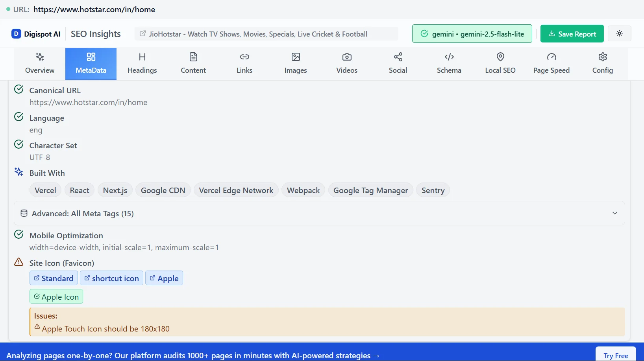Click the eng language value
The image size is (644, 361).
(36, 130)
